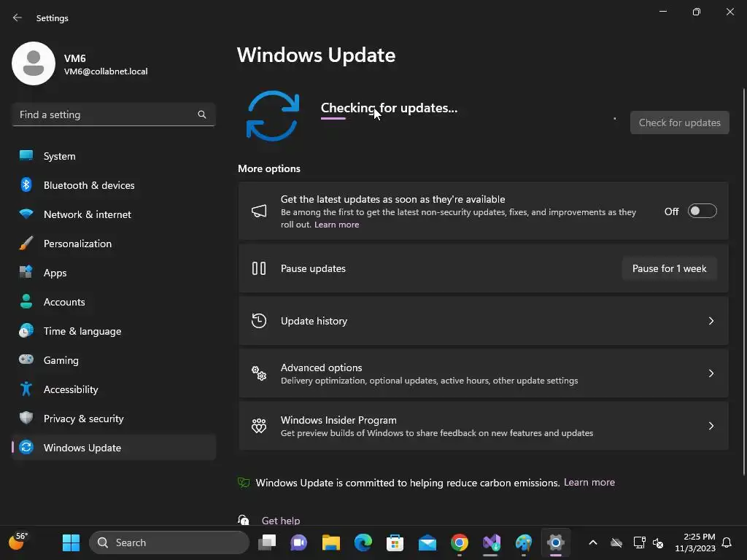Click the Find a setting search box
This screenshot has width=747, height=560.
pos(113,114)
